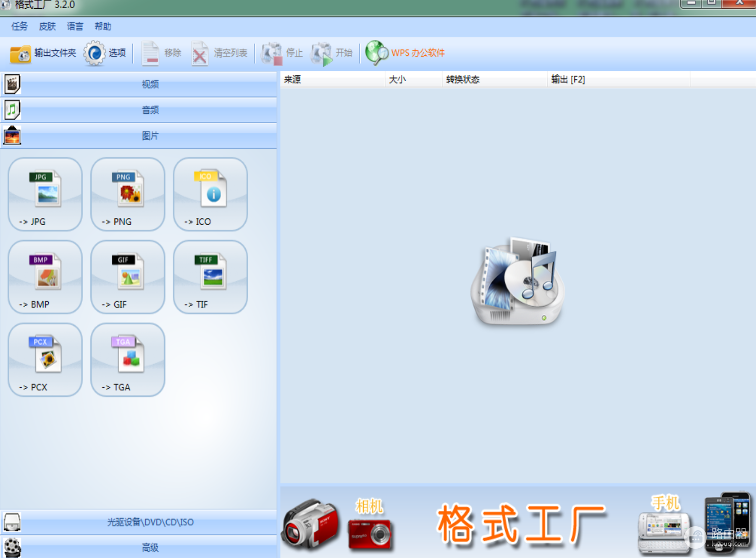756x558 pixels.
Task: Select the -> TGA format icon
Action: [128, 360]
